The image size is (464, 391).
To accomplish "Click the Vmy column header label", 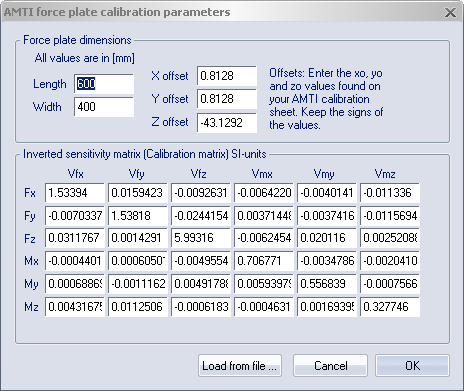I will pyautogui.click(x=324, y=174).
